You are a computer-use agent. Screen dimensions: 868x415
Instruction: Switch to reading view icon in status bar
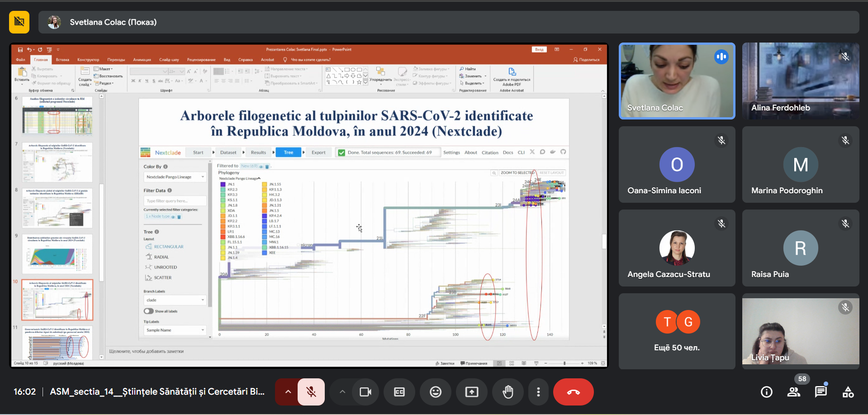524,363
